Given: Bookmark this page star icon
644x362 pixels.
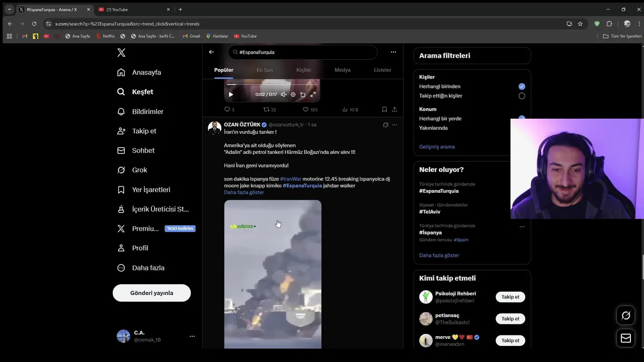Looking at the screenshot, I should click(580, 24).
